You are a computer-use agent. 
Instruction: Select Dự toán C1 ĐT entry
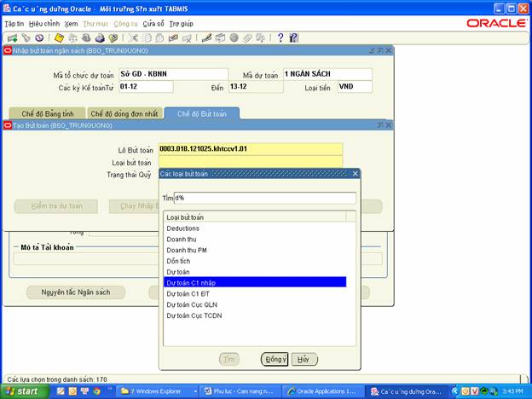[x=255, y=294]
